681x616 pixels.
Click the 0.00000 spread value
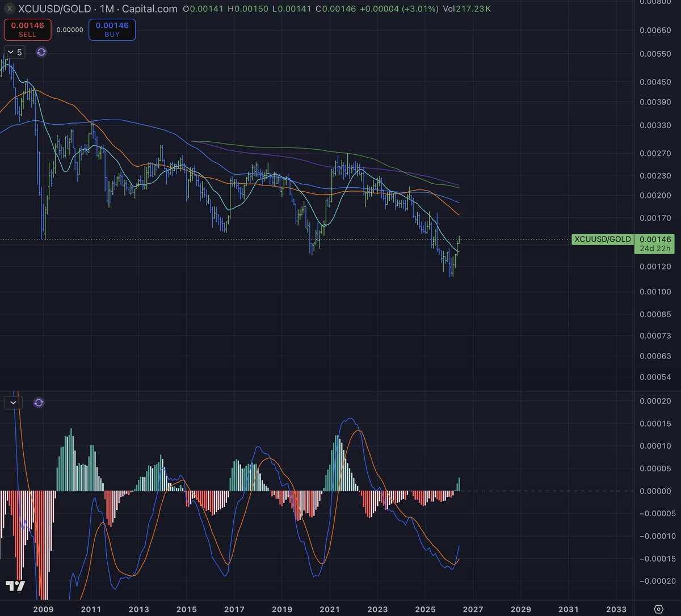(x=70, y=30)
